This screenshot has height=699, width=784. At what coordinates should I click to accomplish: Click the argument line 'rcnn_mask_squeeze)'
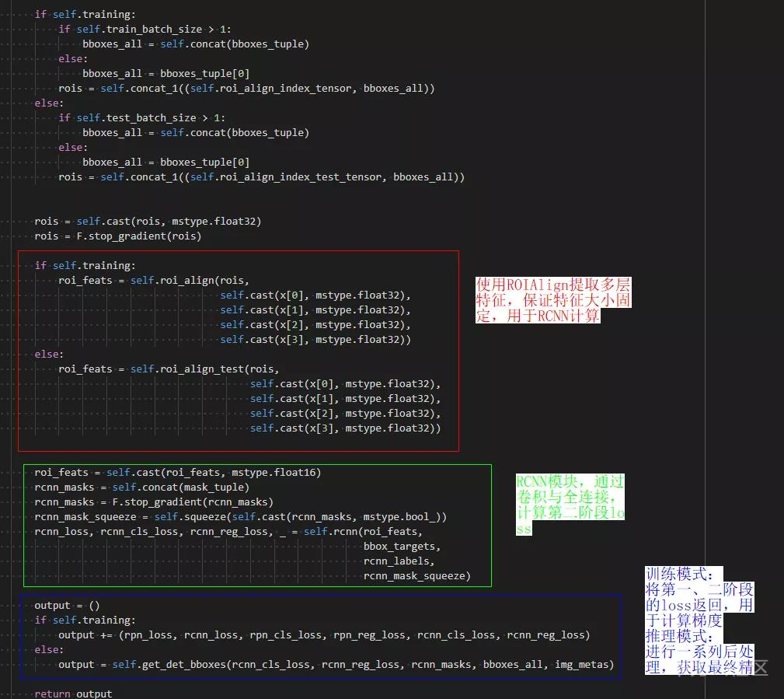(416, 576)
